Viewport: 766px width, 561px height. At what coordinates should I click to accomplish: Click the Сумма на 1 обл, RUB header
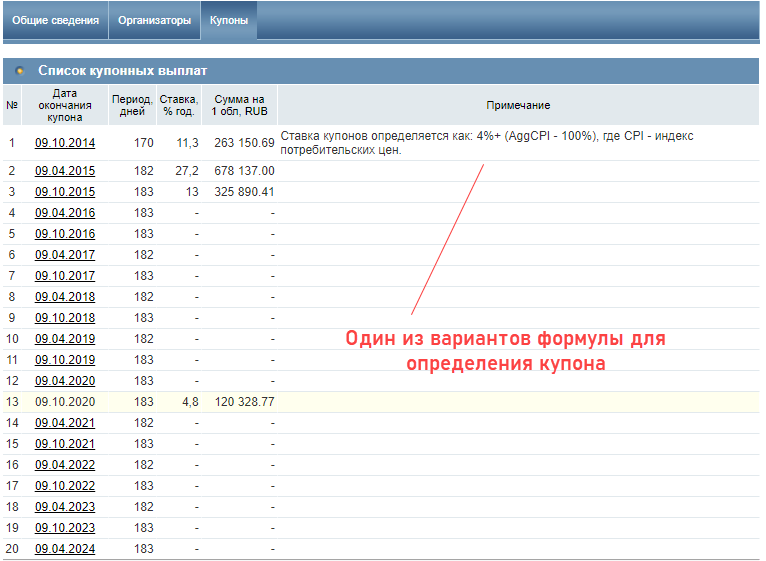coord(239,105)
